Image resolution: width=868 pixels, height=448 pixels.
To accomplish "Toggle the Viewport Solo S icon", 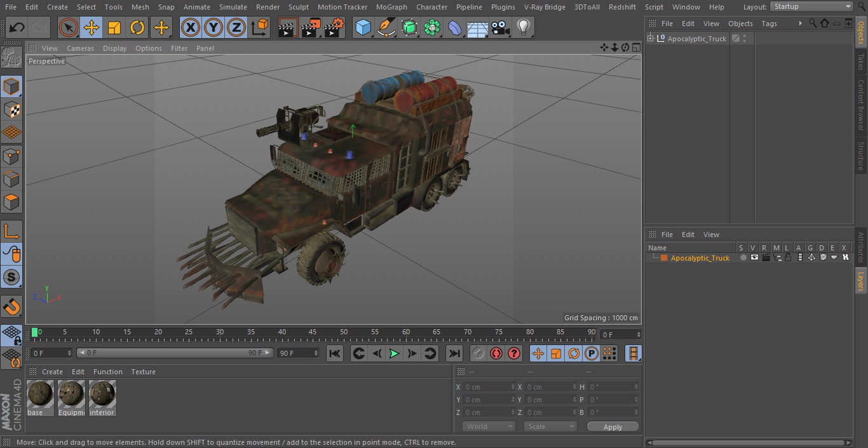I will point(11,277).
